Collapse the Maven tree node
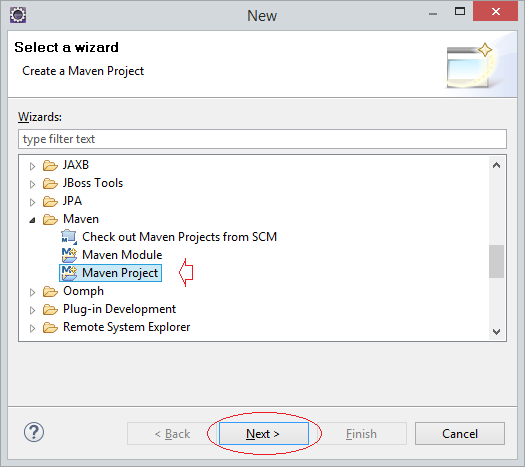 [32, 220]
